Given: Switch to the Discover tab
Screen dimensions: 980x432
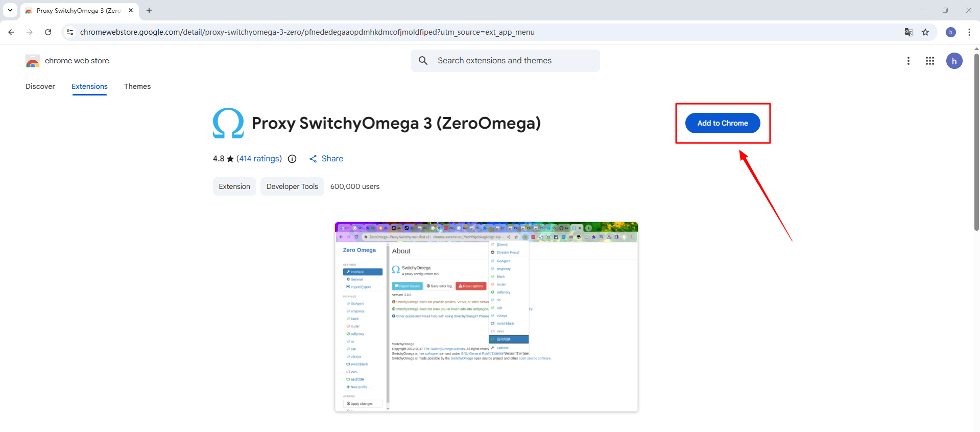Looking at the screenshot, I should coord(40,86).
